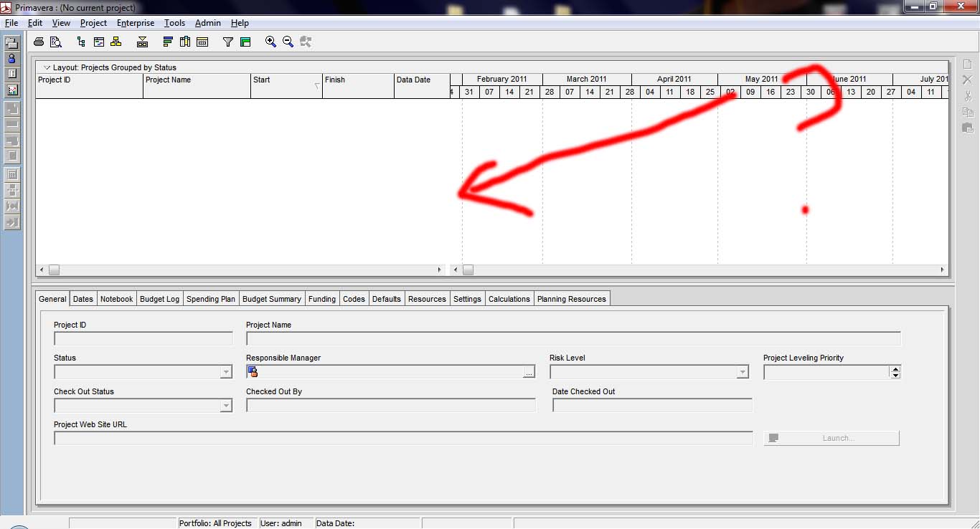980x529 pixels.
Task: Click the Checked Out By field
Action: pyautogui.click(x=391, y=405)
